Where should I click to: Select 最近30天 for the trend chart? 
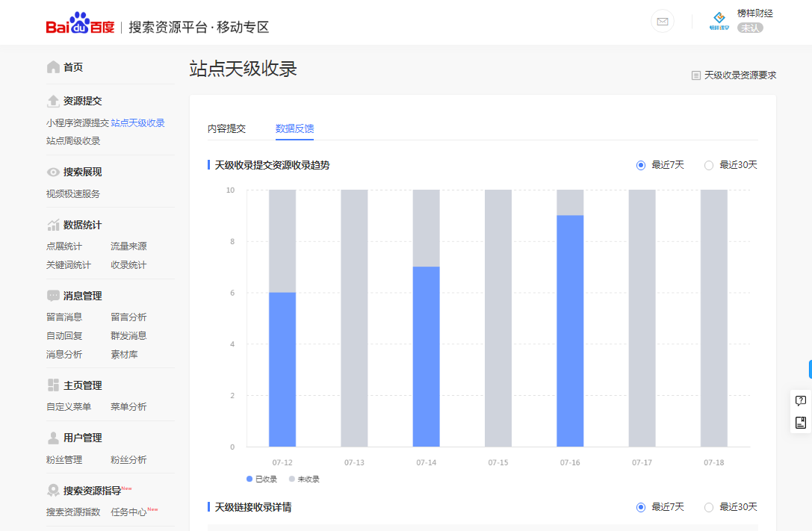click(709, 165)
